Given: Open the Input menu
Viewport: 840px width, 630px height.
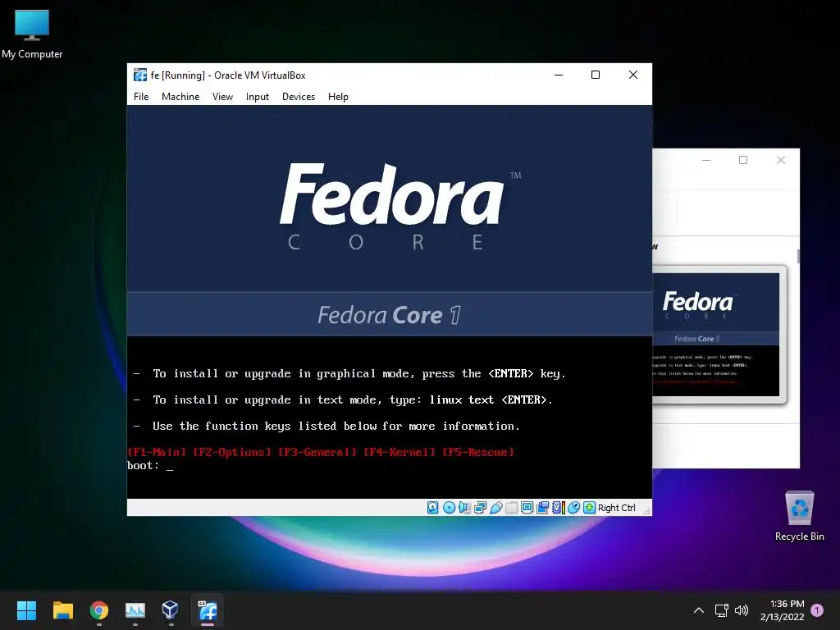Looking at the screenshot, I should pyautogui.click(x=257, y=97).
